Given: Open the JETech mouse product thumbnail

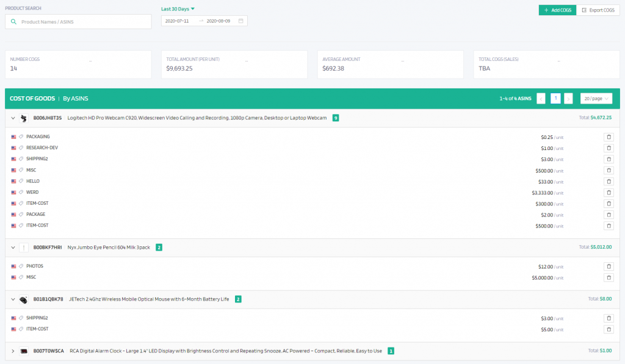Looking at the screenshot, I should (x=24, y=299).
